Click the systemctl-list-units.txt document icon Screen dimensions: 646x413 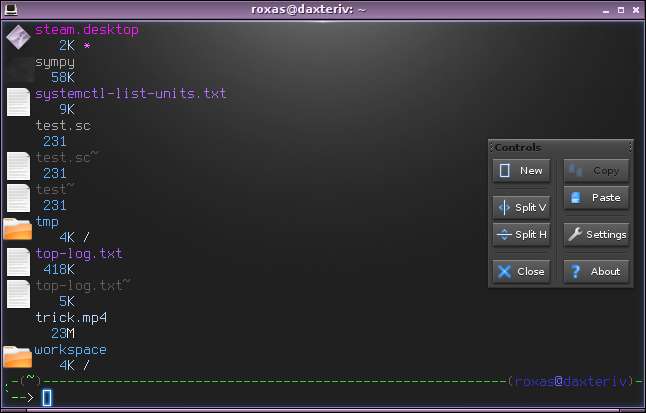[18, 102]
